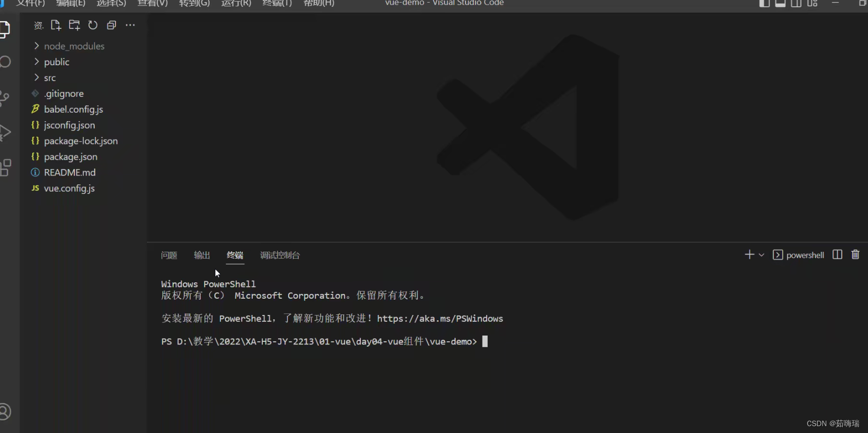868x433 pixels.
Task: Click the vue.config.js JS icon
Action: tap(35, 188)
